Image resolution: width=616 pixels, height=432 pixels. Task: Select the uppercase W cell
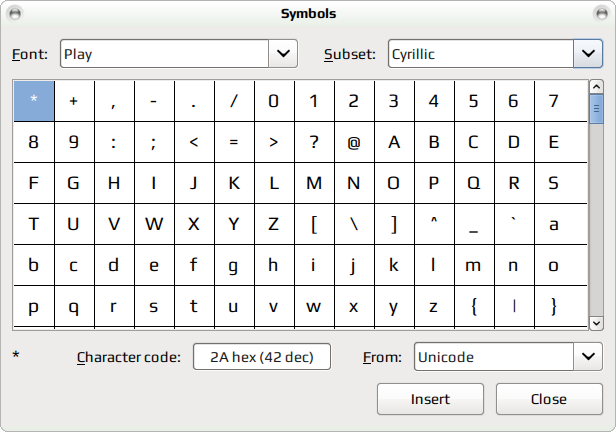154,224
